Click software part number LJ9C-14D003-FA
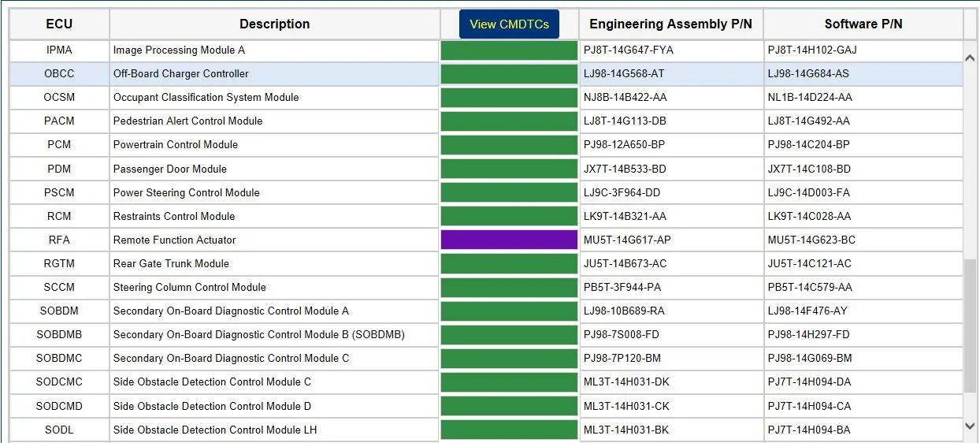980x443 pixels. point(809,192)
